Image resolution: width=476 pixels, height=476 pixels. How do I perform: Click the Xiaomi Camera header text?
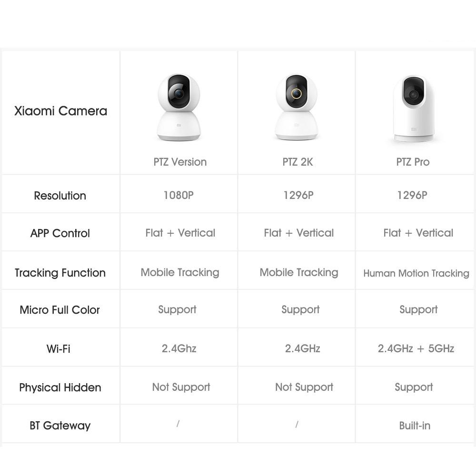coord(60,111)
